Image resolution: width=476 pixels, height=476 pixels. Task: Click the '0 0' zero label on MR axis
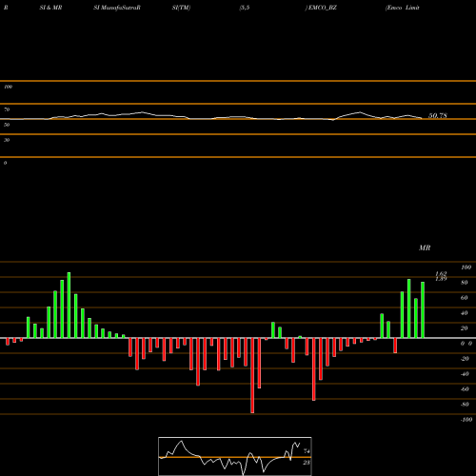[x=466, y=344]
